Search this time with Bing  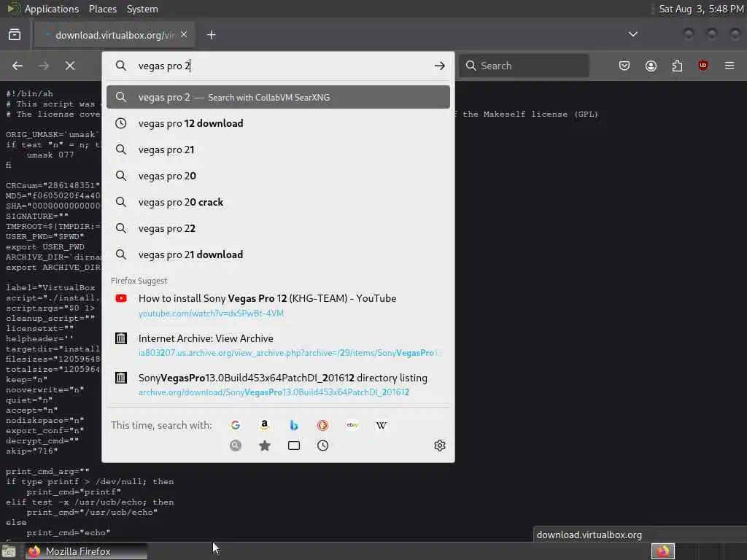[294, 425]
